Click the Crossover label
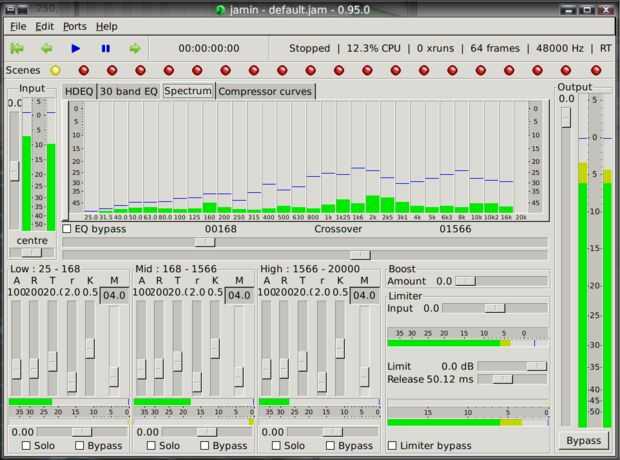The width and height of the screenshot is (620, 460). click(338, 229)
